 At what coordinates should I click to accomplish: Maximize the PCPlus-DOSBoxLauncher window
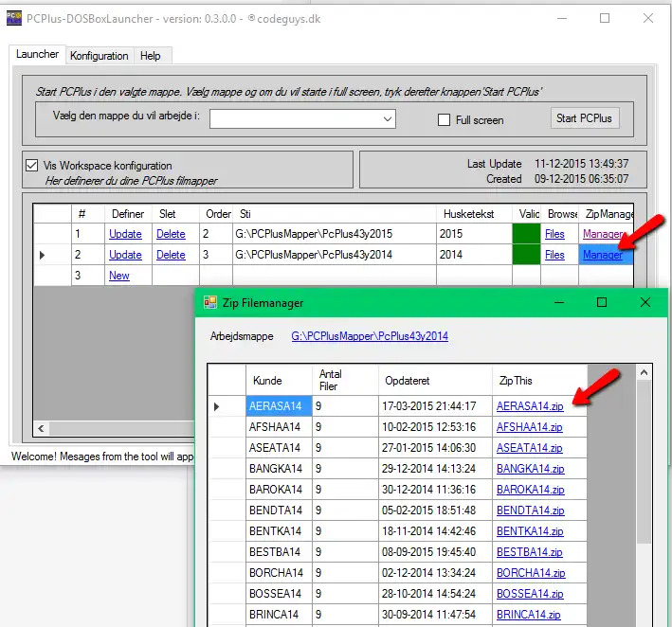click(605, 18)
